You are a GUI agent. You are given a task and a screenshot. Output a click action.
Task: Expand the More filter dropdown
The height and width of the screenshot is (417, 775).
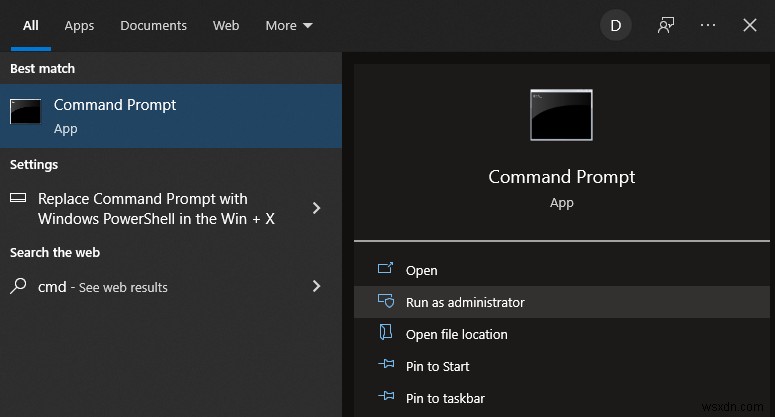(x=289, y=26)
